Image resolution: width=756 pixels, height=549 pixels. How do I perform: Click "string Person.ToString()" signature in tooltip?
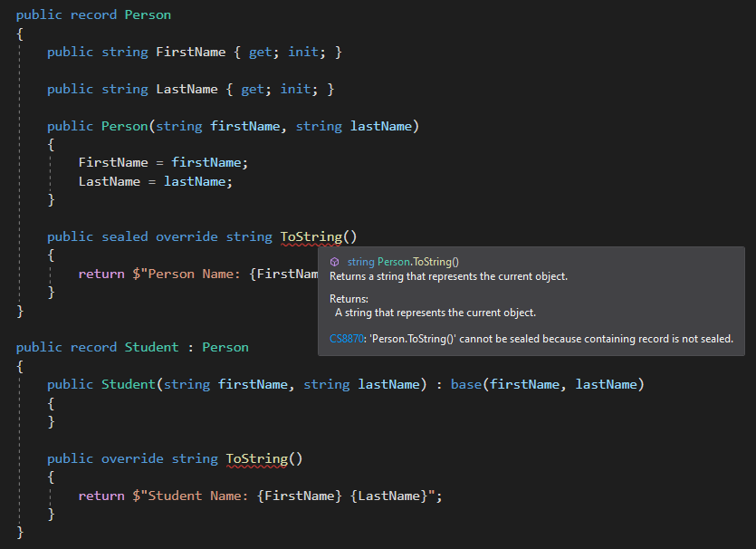pyautogui.click(x=403, y=262)
